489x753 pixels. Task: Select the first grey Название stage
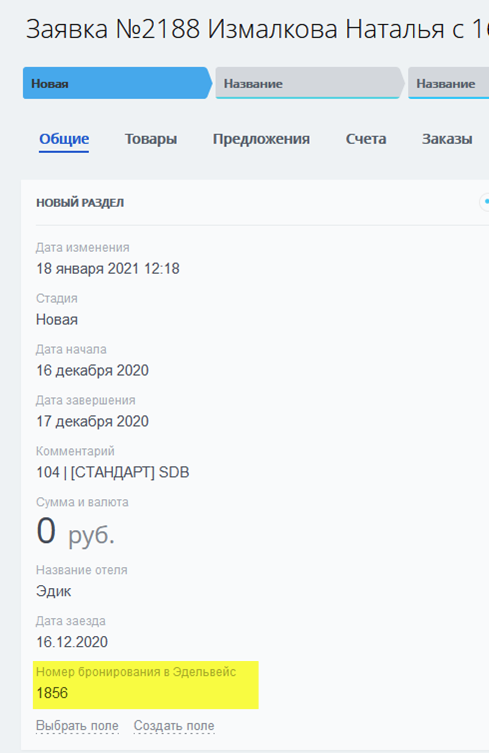309,83
